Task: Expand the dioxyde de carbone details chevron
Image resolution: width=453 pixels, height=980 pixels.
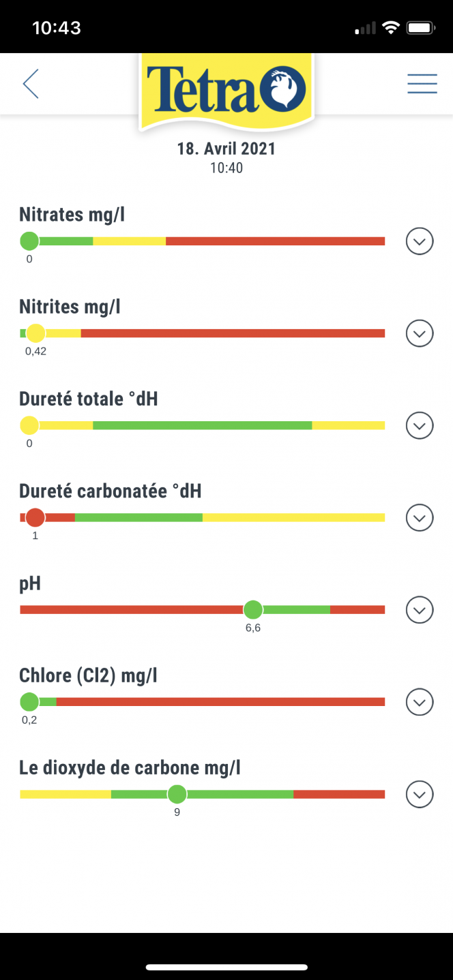Action: tap(420, 795)
